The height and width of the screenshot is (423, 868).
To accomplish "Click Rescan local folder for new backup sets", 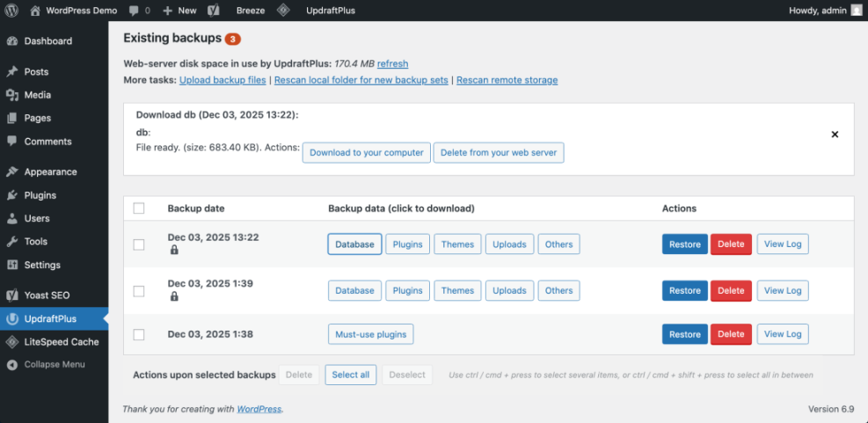I will [361, 80].
